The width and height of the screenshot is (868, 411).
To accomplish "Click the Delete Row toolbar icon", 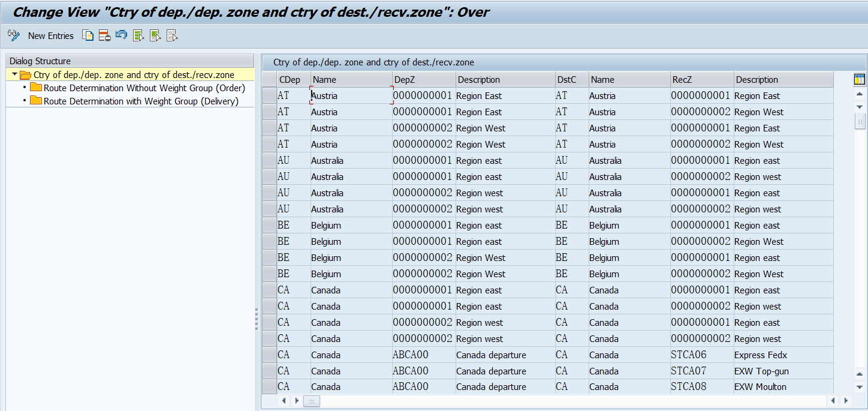I will 104,35.
